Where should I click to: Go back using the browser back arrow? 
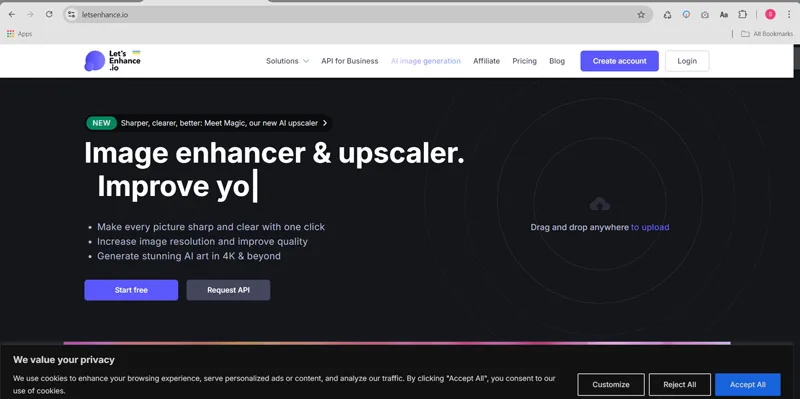click(x=12, y=14)
